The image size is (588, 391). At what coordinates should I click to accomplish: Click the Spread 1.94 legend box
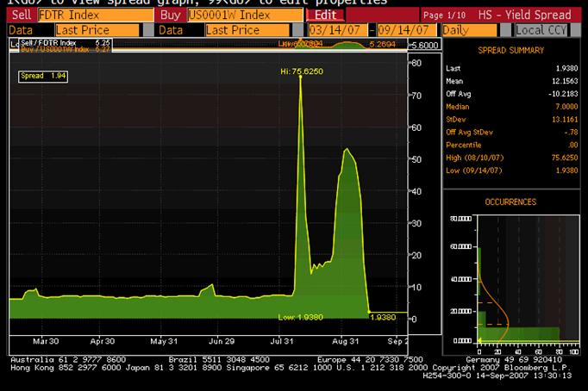(x=43, y=76)
